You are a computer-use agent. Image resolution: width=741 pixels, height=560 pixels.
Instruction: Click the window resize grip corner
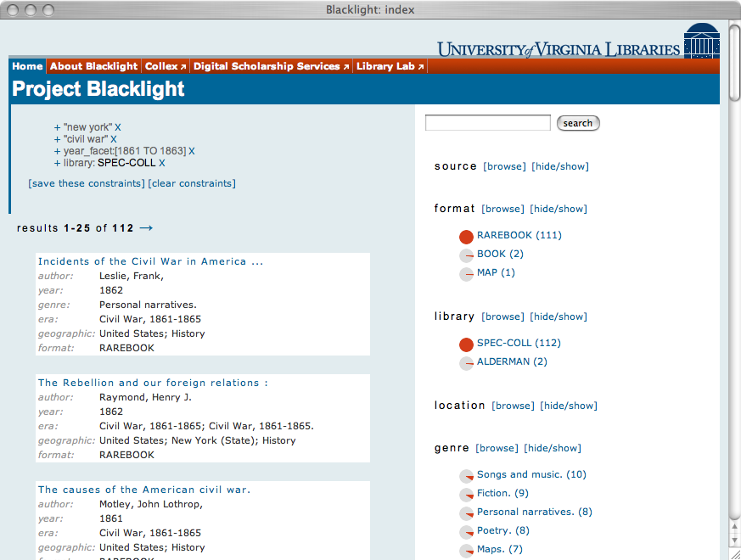coord(735,554)
